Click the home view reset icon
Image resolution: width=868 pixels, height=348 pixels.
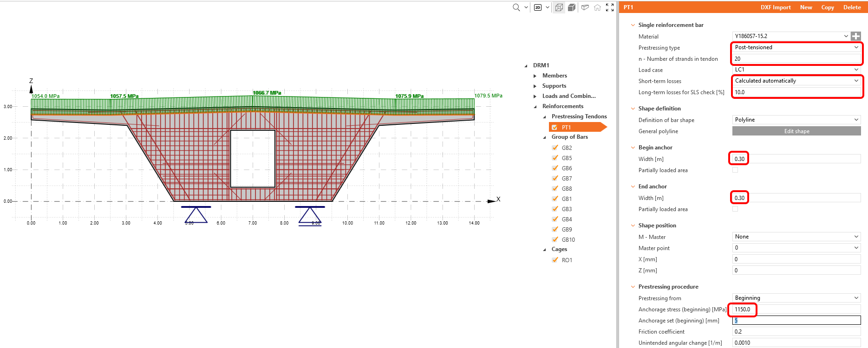click(x=597, y=7)
